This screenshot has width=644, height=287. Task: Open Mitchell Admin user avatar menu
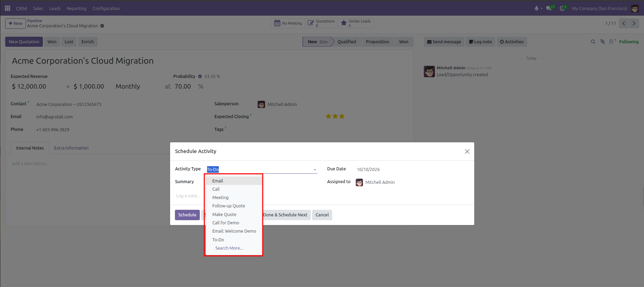[x=635, y=8]
